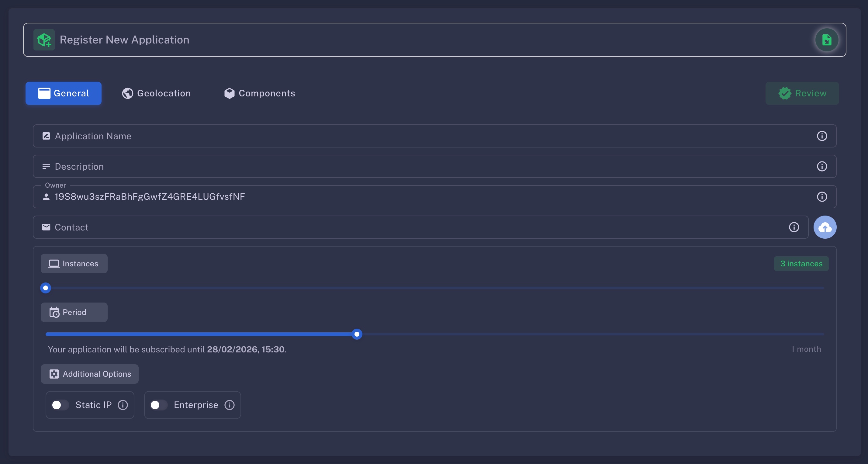The height and width of the screenshot is (464, 868).
Task: Select the General tab
Action: coord(63,93)
